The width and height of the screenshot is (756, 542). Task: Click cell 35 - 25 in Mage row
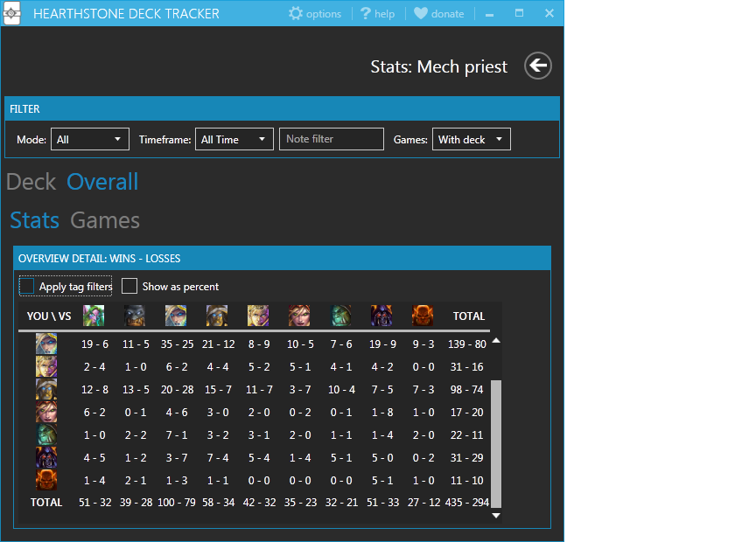click(177, 344)
